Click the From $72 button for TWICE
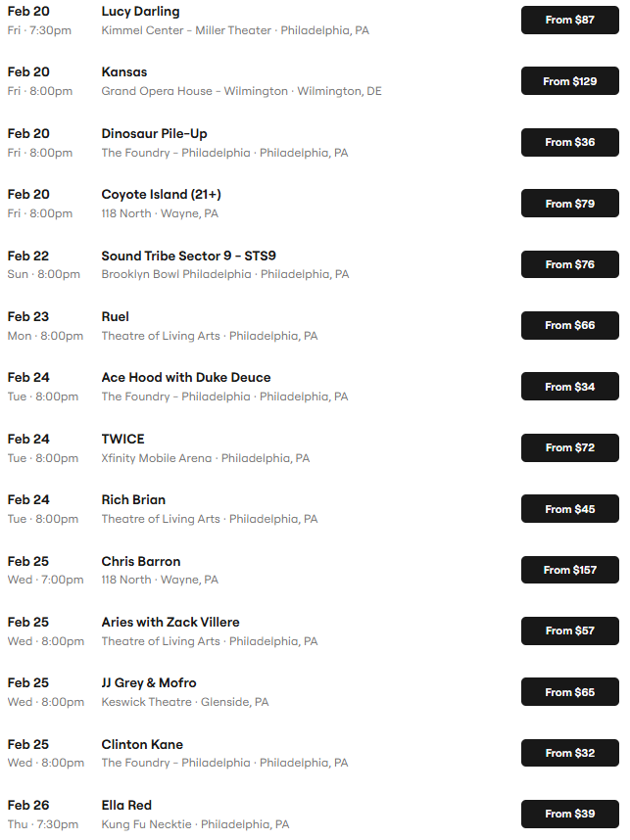Screen dimensions: 630x840 point(569,447)
